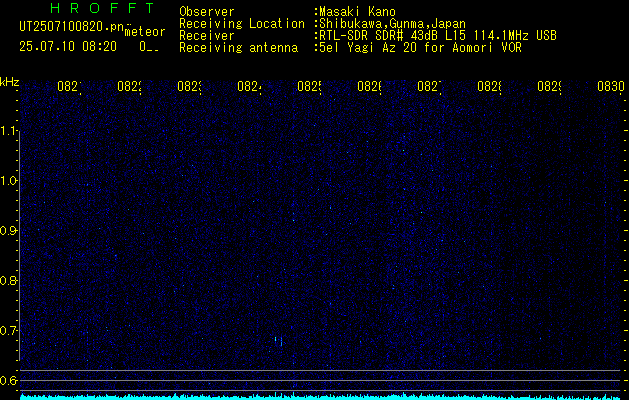Select the receiver value RTL-SDR SDR# 43dB L15 114.1MHz USB

pyautogui.click(x=436, y=36)
